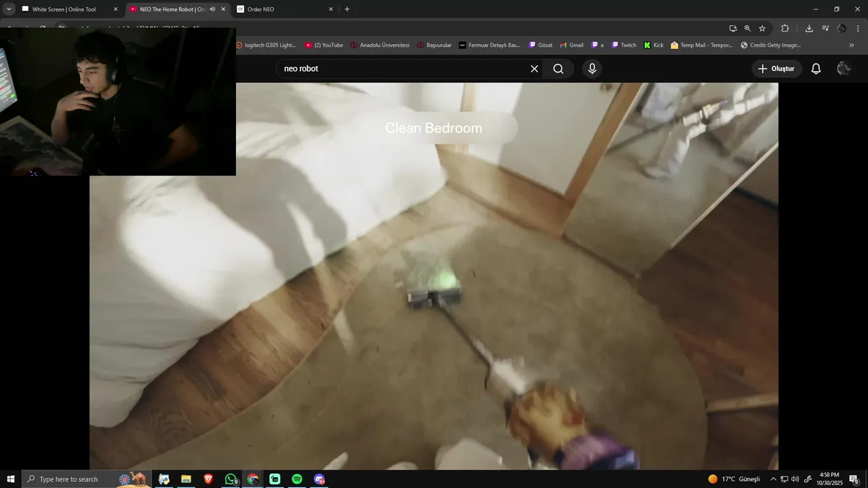
Task: Open network status tray icon
Action: click(784, 479)
